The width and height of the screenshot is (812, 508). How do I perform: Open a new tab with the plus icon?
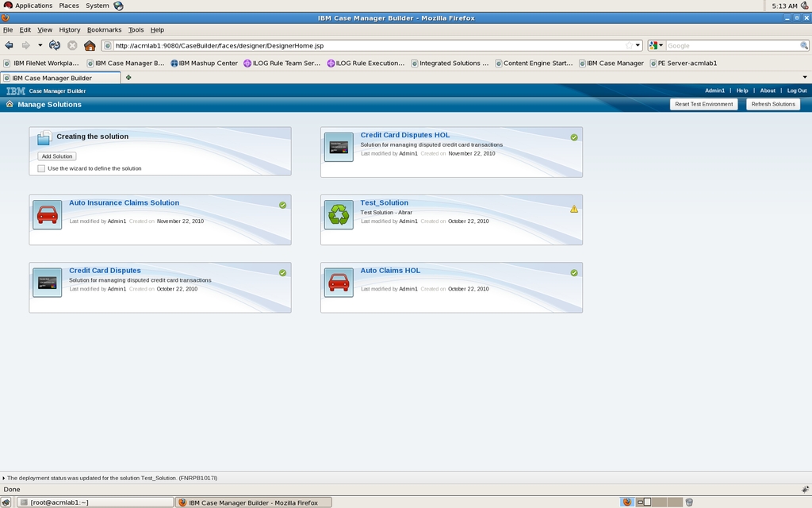tap(128, 78)
